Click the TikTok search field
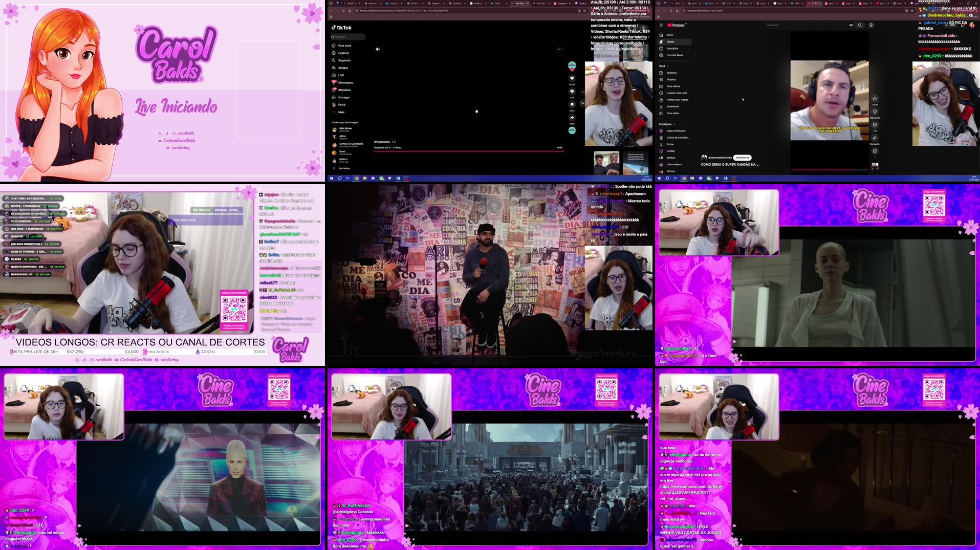The height and width of the screenshot is (550, 980). click(347, 36)
